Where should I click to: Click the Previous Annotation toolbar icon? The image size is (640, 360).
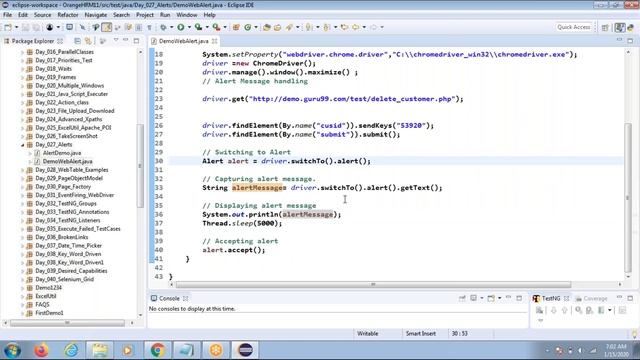coord(326,27)
